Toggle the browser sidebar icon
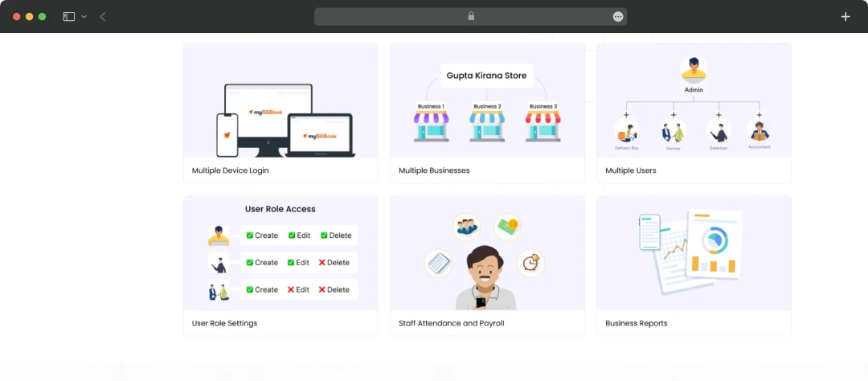The image size is (868, 381). [68, 17]
